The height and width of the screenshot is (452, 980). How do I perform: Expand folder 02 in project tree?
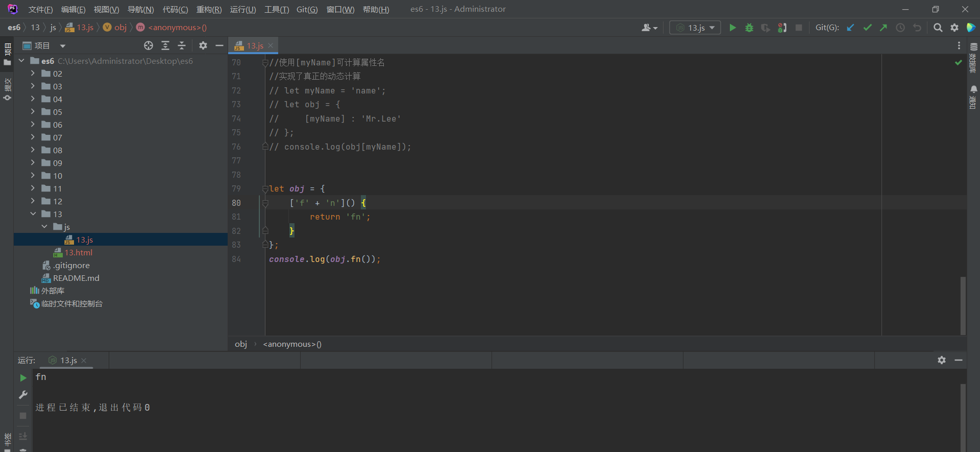(x=33, y=74)
